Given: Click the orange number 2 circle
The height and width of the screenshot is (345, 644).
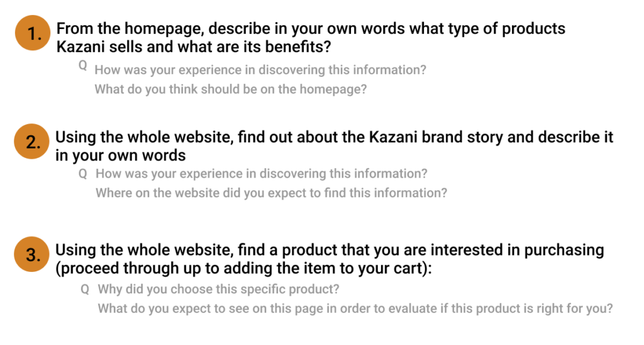Looking at the screenshot, I should tap(31, 142).
